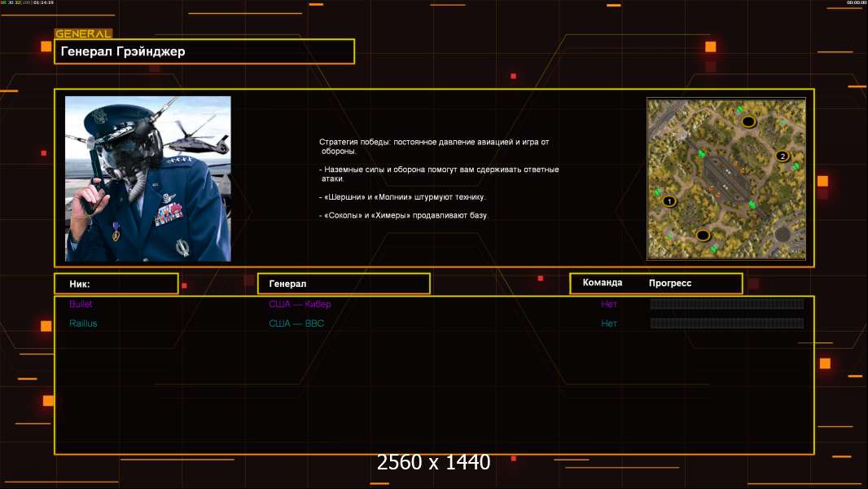The image size is (868, 489).
Task: Click Railius's loading progress bar
Action: [x=726, y=324]
